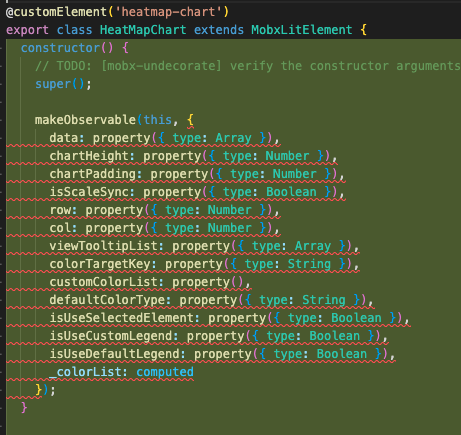Click the defaultColorType property key

tap(107, 300)
